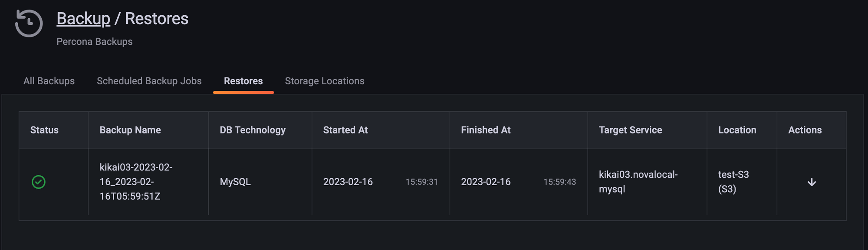Click the DB Technology column header

click(253, 130)
